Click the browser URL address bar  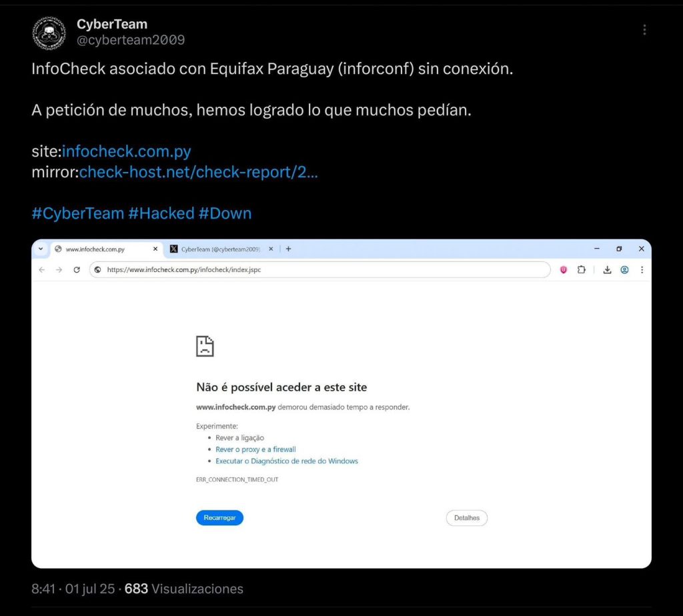coord(320,270)
